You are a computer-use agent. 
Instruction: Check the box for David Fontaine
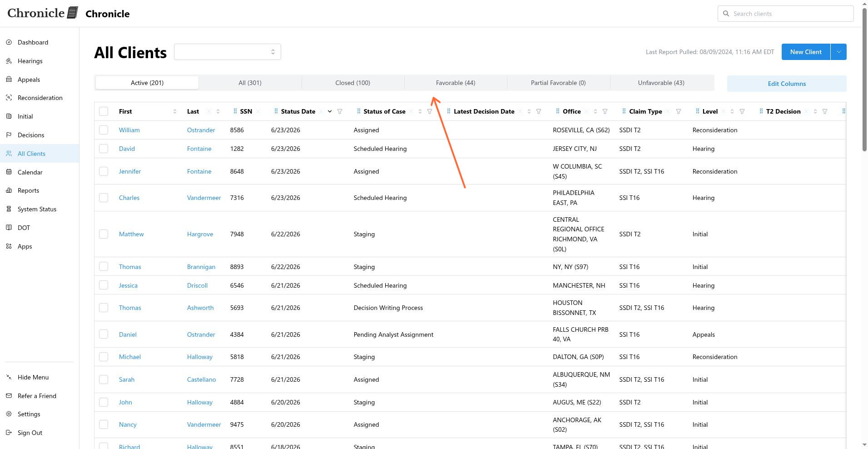point(104,149)
